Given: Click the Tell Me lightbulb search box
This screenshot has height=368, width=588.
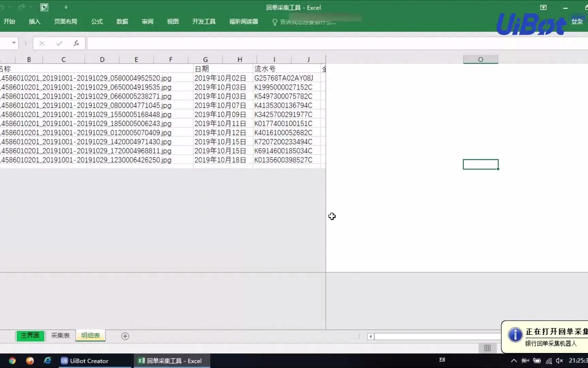Looking at the screenshot, I should pos(304,22).
